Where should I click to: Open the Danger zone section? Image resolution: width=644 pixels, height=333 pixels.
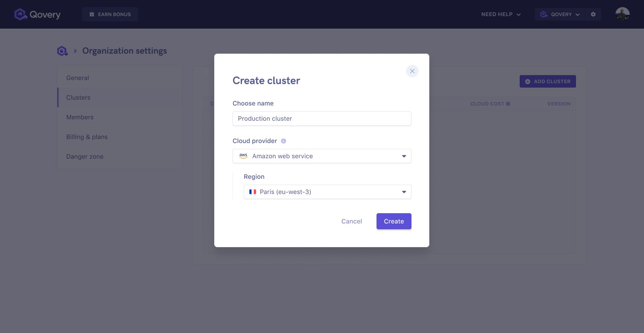119,156
